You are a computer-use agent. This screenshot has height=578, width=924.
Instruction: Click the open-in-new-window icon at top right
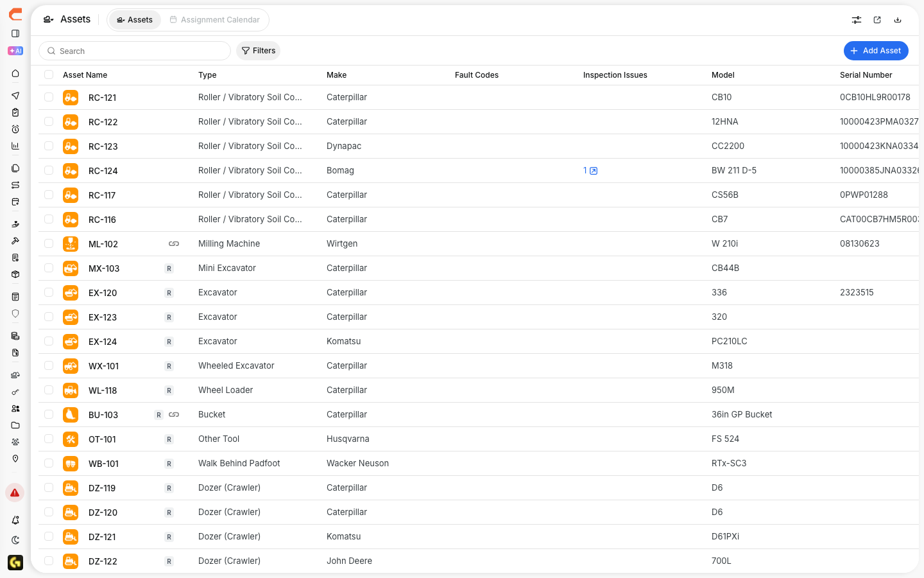point(877,20)
